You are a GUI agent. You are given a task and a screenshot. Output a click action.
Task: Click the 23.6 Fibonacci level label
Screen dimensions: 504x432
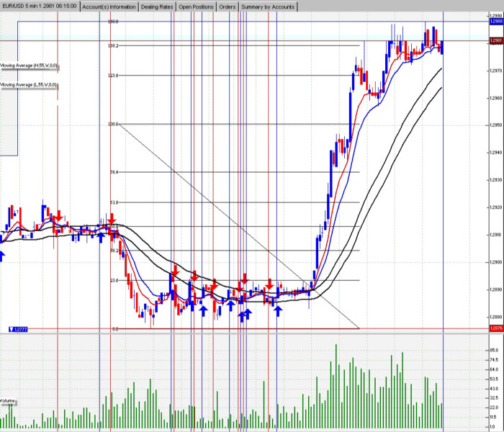pos(114,280)
